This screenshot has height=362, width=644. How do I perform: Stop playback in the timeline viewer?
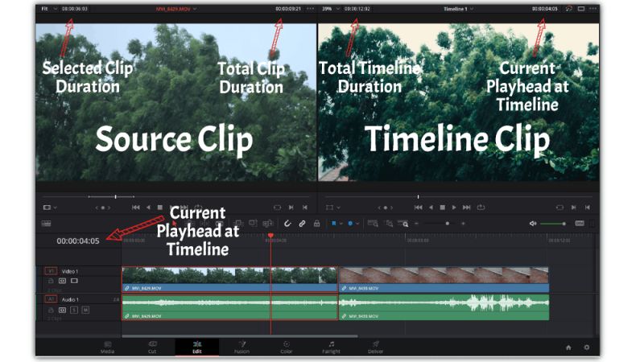click(x=442, y=208)
